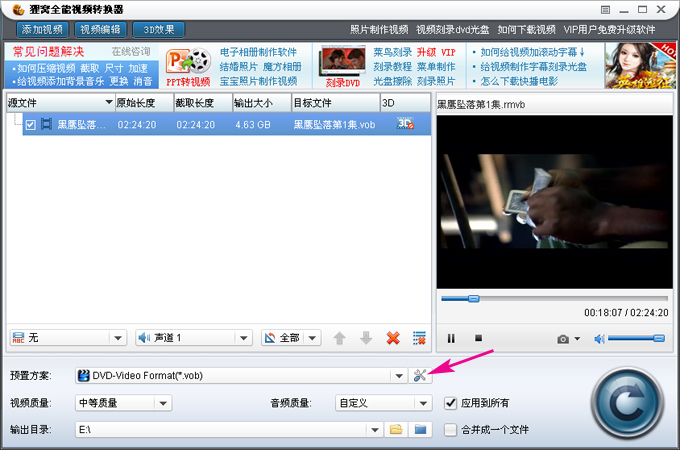Open 光盘擦除 link
The image size is (680, 450).
pyautogui.click(x=392, y=81)
